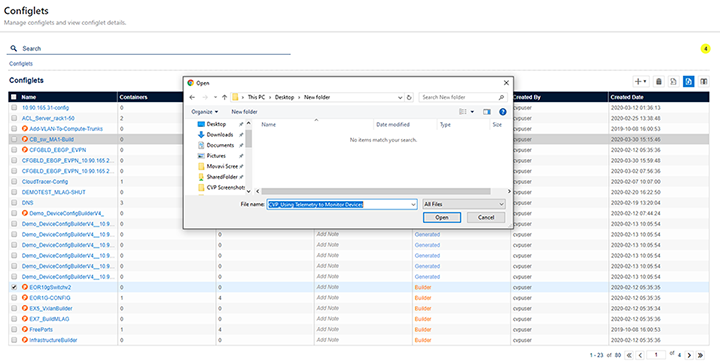Sort dialog files by Date modified
This screenshot has width=720, height=361.
(393, 124)
